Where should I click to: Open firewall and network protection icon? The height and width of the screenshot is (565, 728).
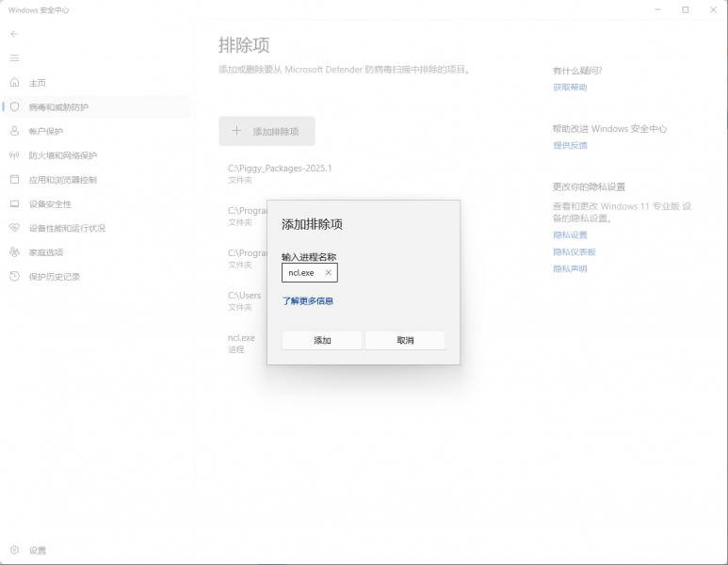14,155
